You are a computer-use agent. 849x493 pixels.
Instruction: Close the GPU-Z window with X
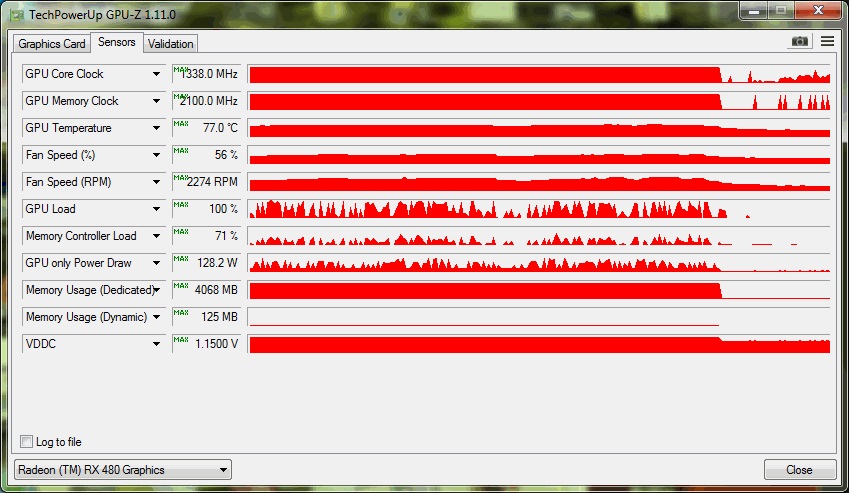click(818, 10)
